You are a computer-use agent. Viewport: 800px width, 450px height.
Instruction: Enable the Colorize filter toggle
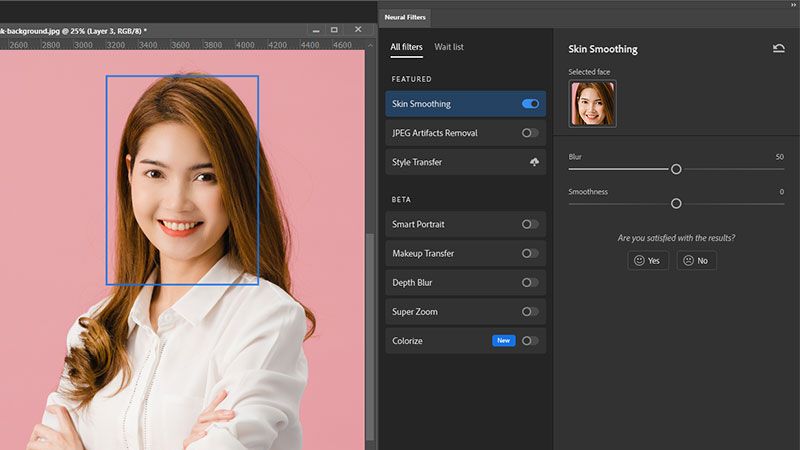pos(530,341)
